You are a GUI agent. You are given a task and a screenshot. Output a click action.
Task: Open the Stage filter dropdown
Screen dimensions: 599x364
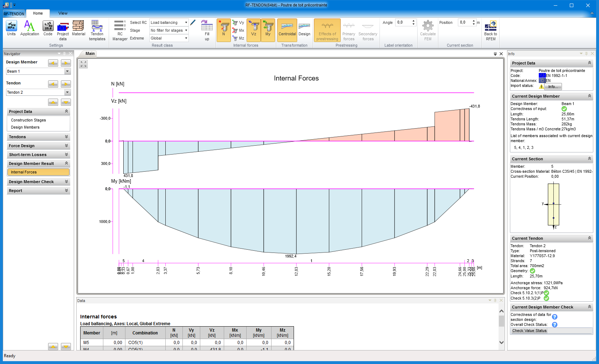(x=169, y=30)
